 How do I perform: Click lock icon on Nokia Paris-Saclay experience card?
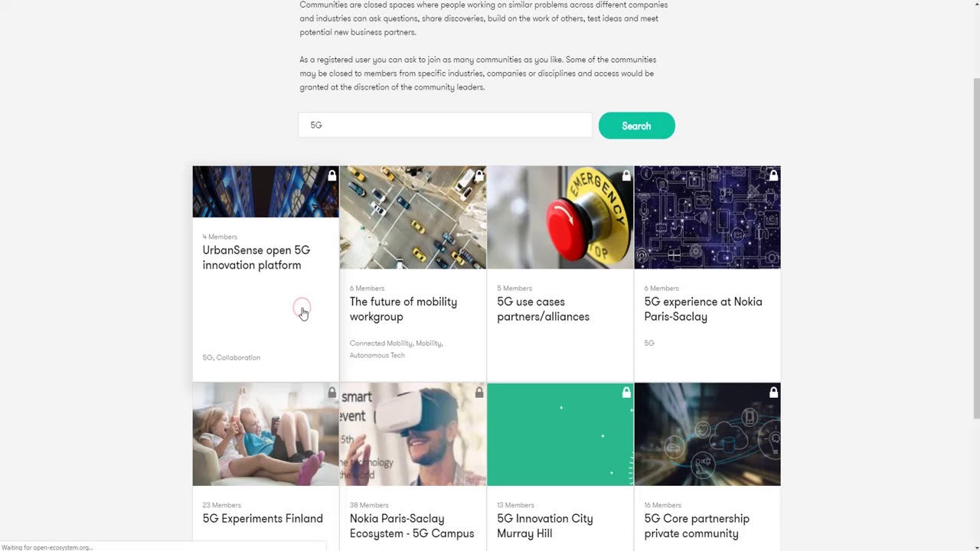(x=773, y=176)
